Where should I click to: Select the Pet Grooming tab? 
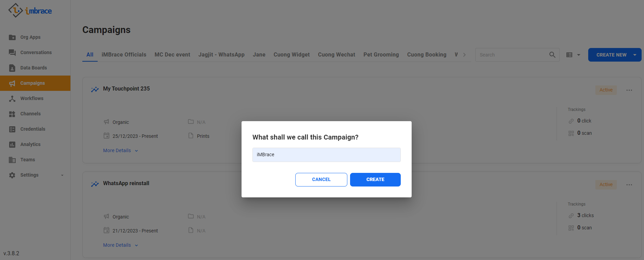coord(381,54)
